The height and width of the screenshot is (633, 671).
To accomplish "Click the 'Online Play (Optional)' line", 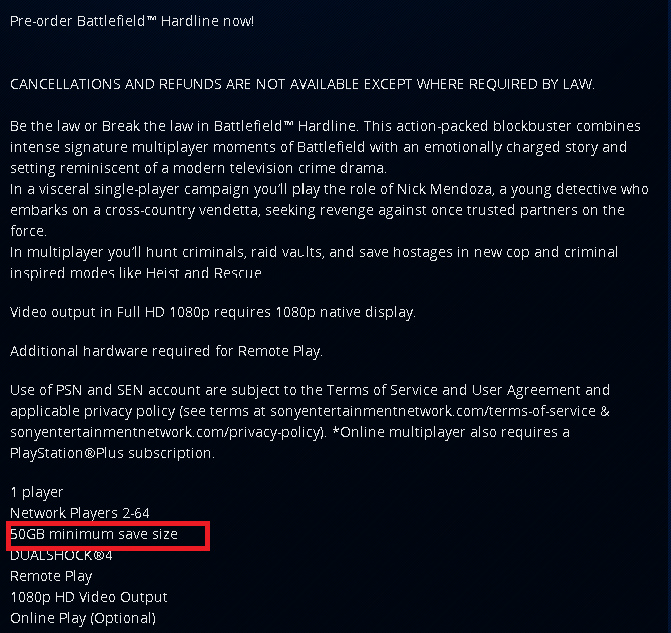I will click(x=83, y=618).
